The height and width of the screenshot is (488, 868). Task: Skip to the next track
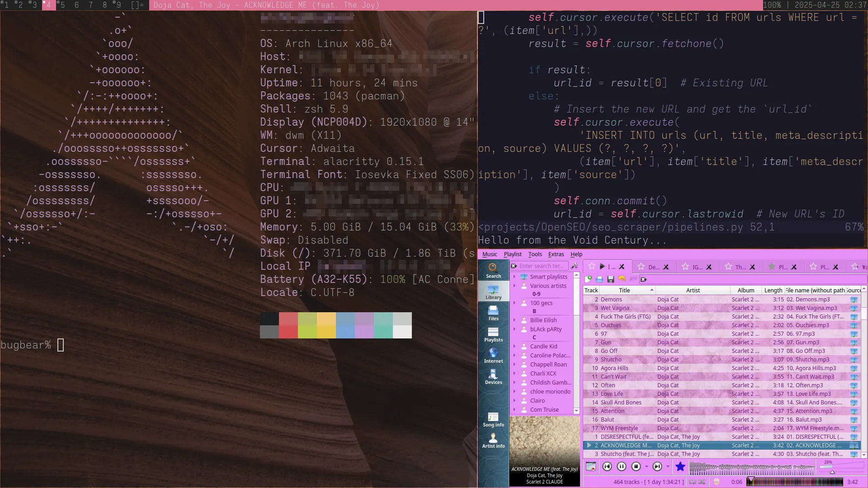tap(657, 467)
